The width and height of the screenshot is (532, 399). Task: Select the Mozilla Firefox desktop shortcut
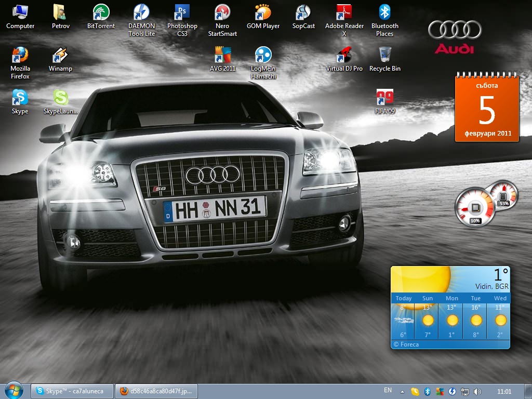click(20, 63)
